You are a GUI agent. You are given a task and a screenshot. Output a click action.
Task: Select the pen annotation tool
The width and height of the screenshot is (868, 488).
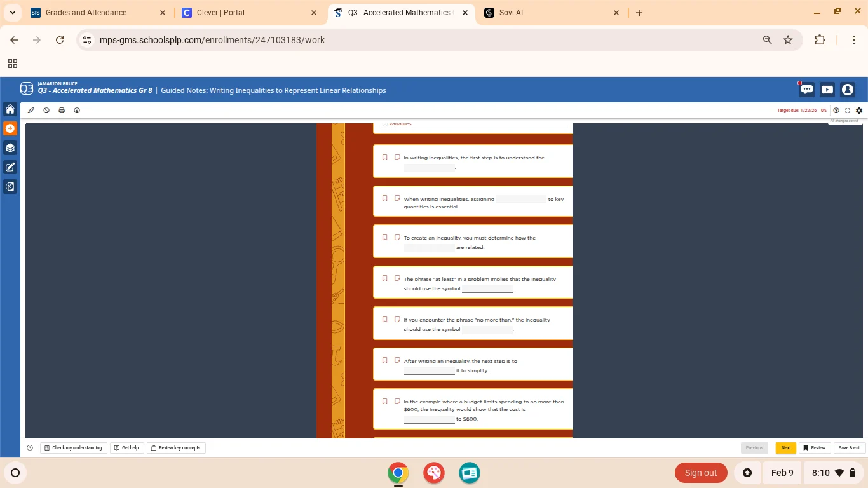[31, 110]
